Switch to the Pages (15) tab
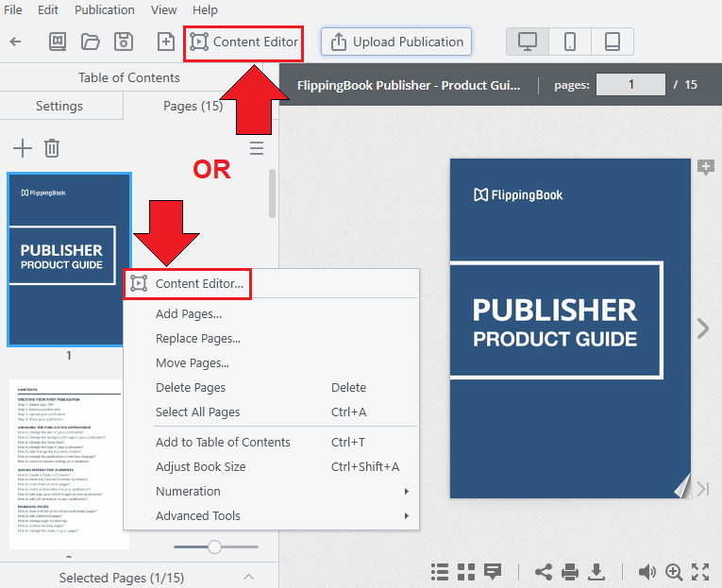This screenshot has height=588, width=722. (193, 106)
